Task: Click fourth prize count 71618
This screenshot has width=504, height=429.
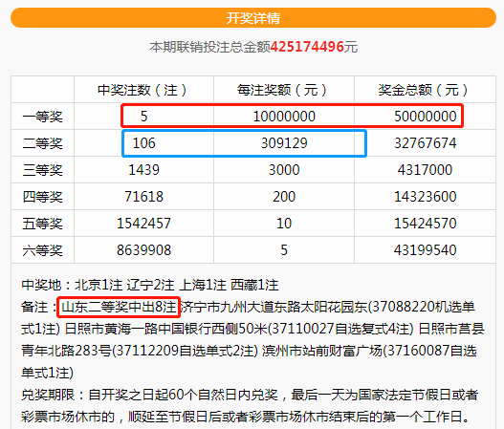Action: 144,197
